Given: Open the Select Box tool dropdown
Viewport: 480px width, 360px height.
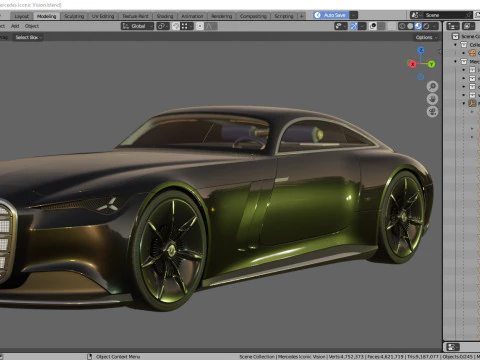Looking at the screenshot, I should [29, 37].
